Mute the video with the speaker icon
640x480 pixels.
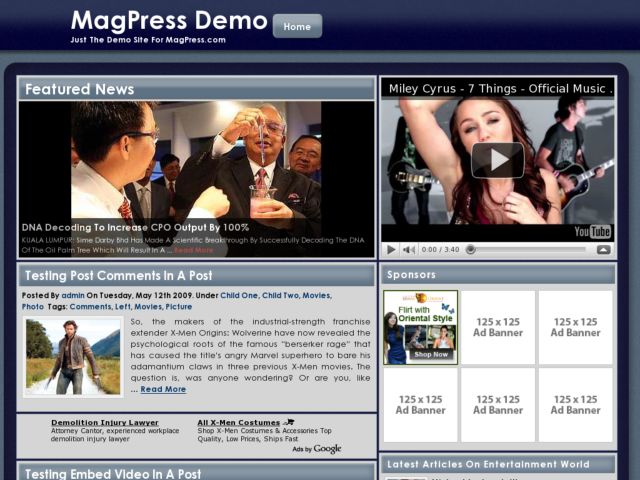[x=409, y=249]
